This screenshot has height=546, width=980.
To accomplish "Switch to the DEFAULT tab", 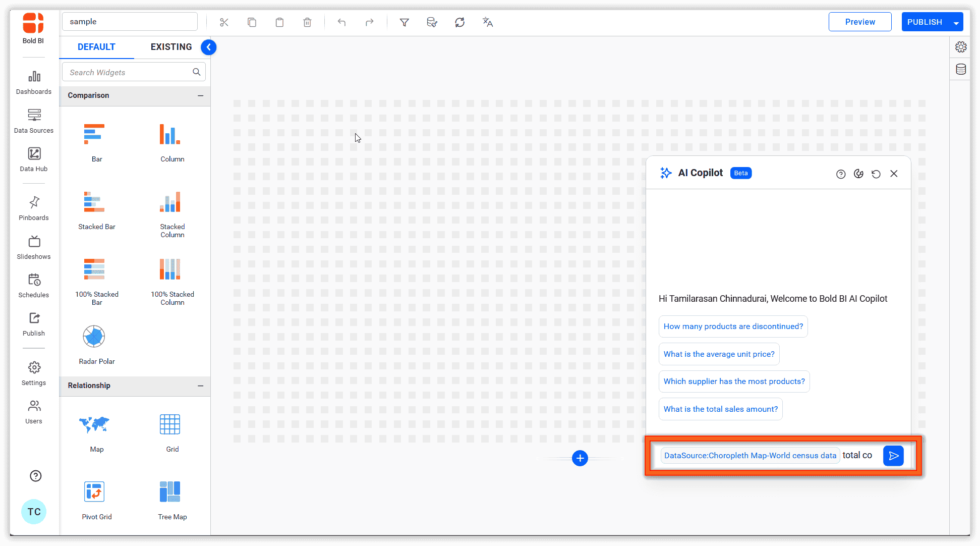I will pyautogui.click(x=96, y=46).
